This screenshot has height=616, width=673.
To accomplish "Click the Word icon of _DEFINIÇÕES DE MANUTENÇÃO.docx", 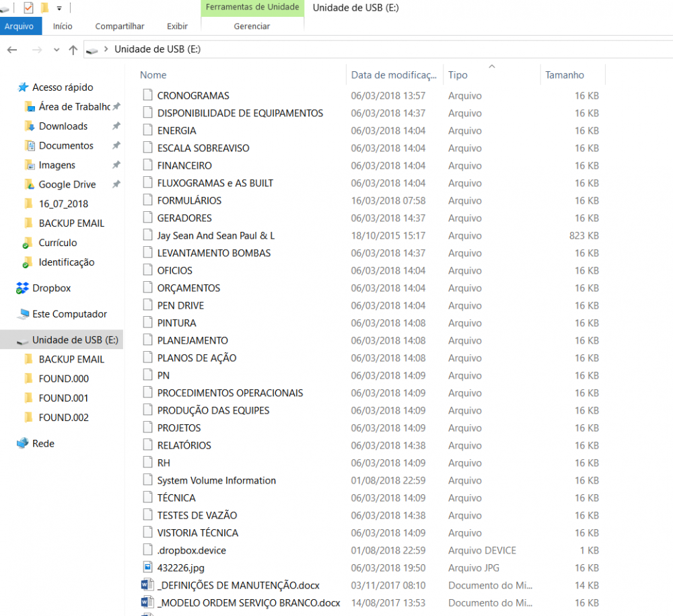I will [148, 585].
